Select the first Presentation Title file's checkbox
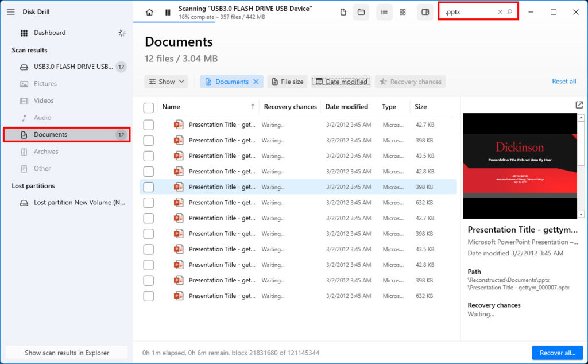Image resolution: width=588 pixels, height=364 pixels. [x=148, y=125]
